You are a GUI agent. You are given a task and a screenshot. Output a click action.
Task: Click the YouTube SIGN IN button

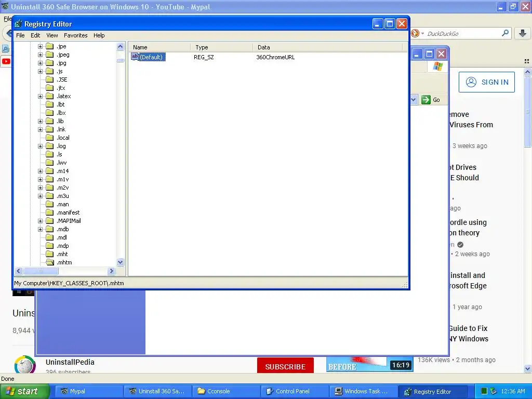point(486,82)
